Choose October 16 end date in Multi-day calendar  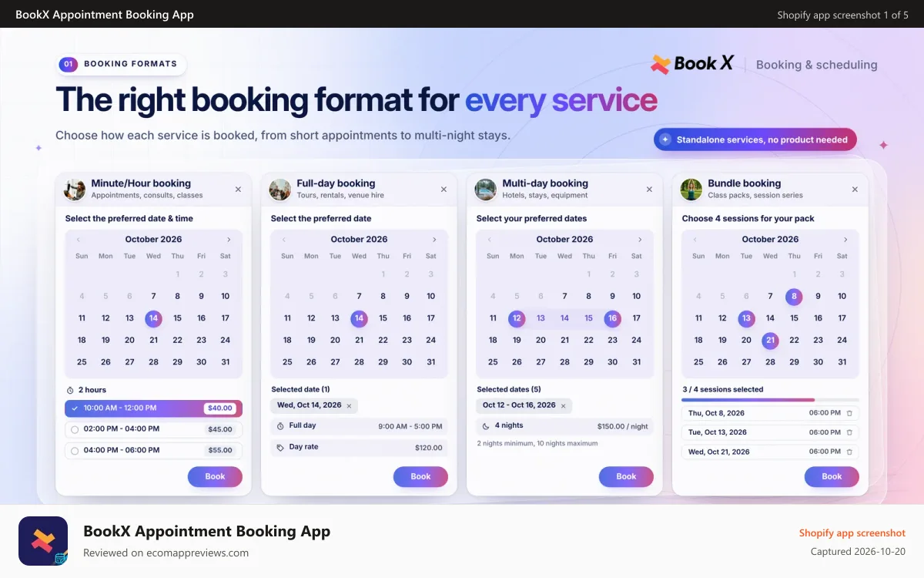pyautogui.click(x=612, y=318)
